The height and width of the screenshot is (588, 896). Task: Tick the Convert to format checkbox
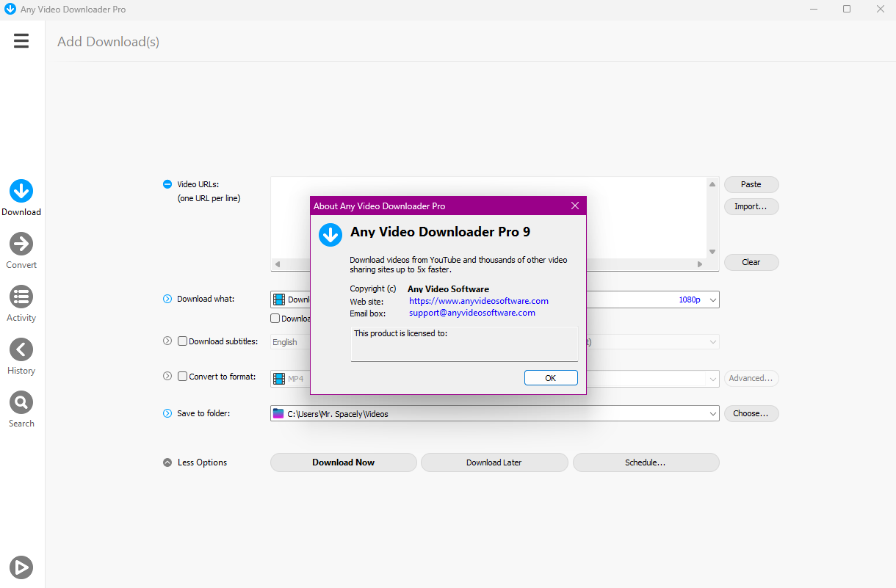183,377
